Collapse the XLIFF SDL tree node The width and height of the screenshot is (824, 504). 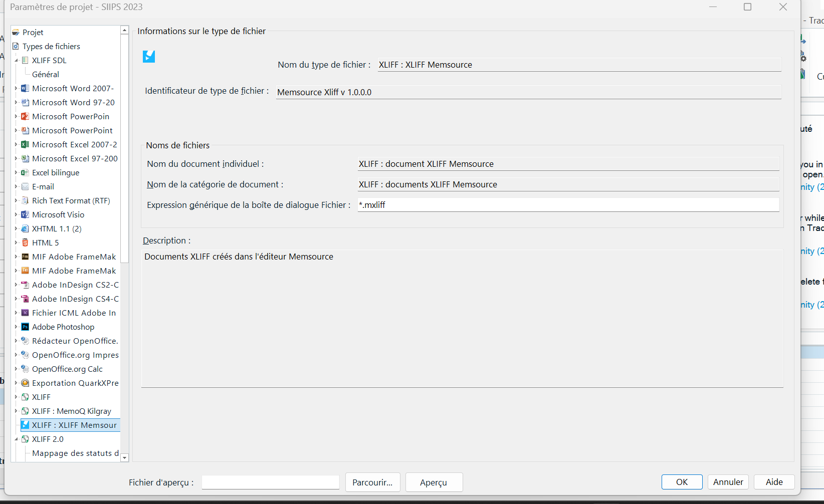[x=16, y=60]
